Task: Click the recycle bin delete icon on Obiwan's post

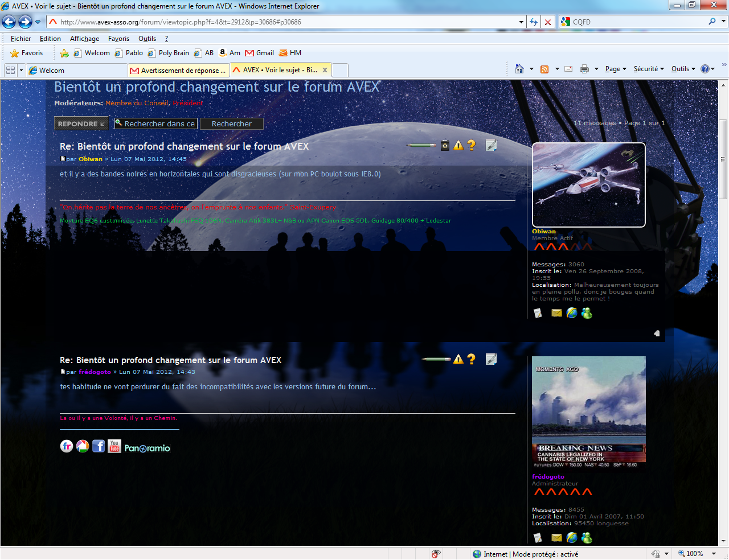Action: (x=445, y=145)
